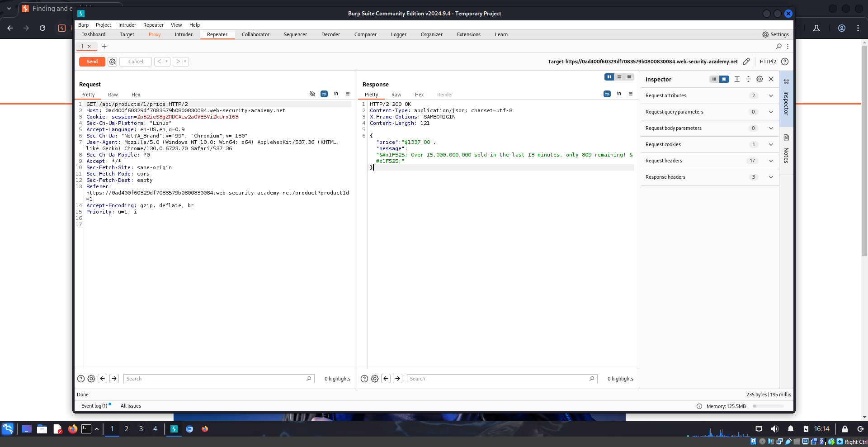
Task: Open All issues panel
Action: coord(131,406)
